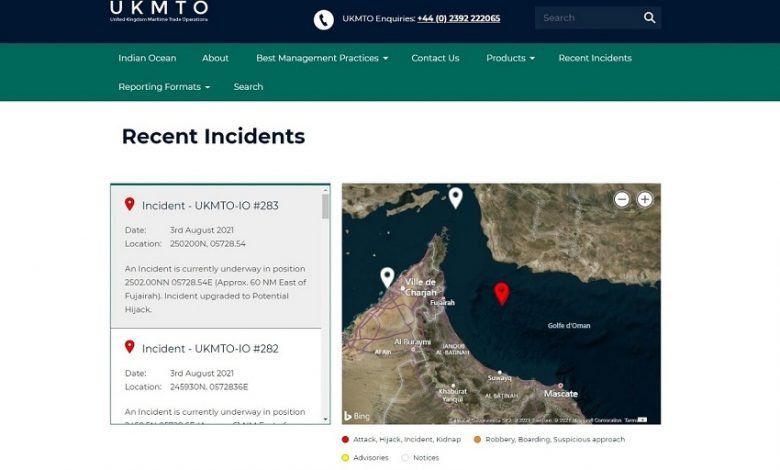Click the incident list scrollbar down arrow

pos(325,418)
